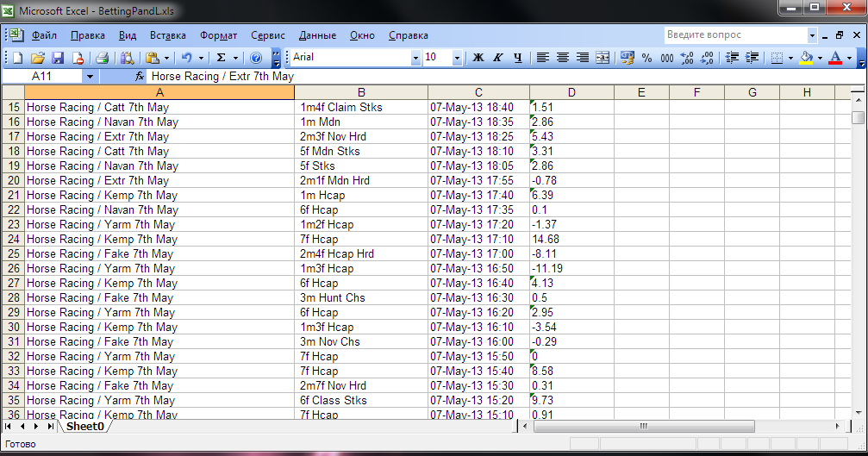Align cell text right
The width and height of the screenshot is (868, 456).
[x=583, y=58]
